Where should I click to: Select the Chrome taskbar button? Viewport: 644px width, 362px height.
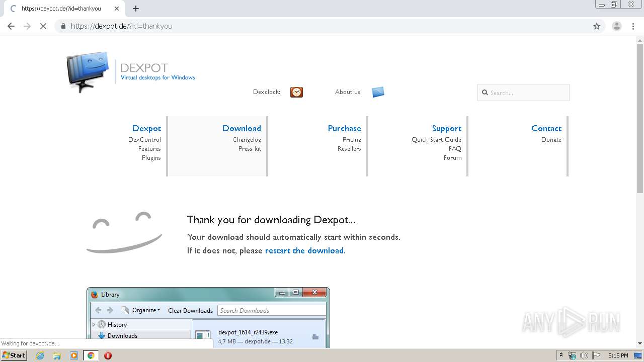(x=91, y=355)
